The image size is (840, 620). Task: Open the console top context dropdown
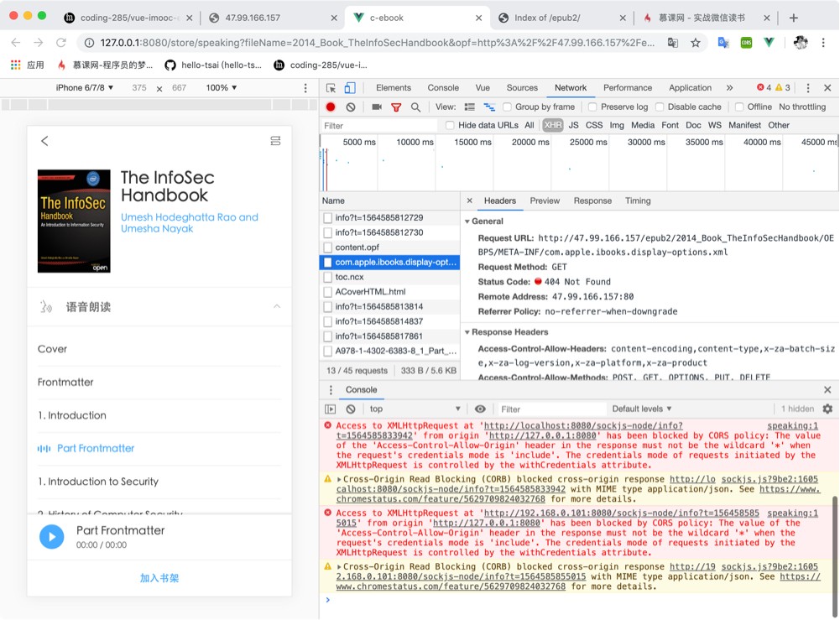415,409
